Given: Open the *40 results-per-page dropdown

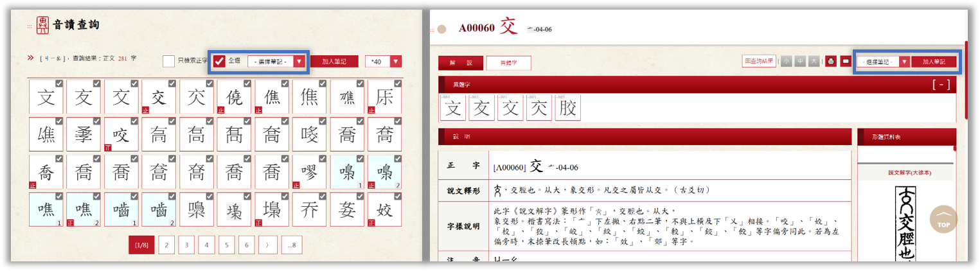Looking at the screenshot, I should point(383,62).
